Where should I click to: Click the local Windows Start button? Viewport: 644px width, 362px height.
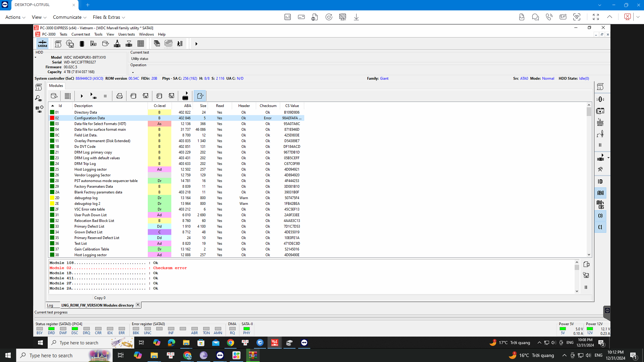(x=8, y=355)
